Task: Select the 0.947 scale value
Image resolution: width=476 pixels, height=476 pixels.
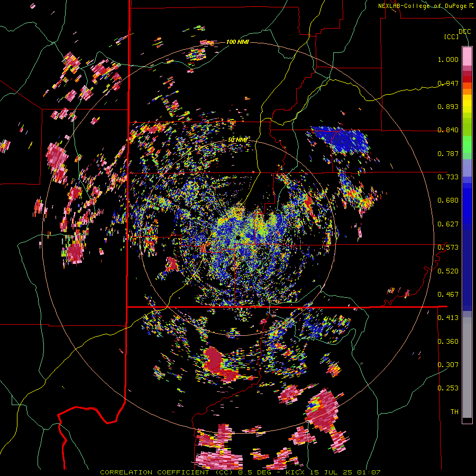Action: (448, 83)
